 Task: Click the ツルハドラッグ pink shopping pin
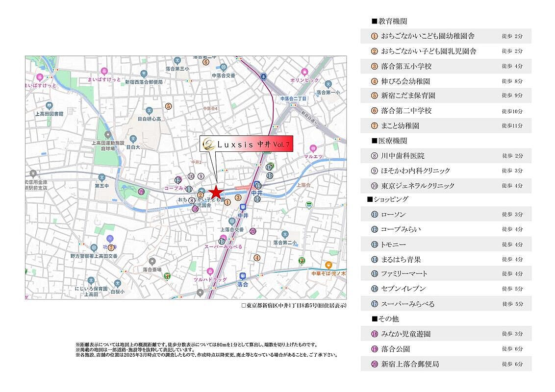click(210, 270)
